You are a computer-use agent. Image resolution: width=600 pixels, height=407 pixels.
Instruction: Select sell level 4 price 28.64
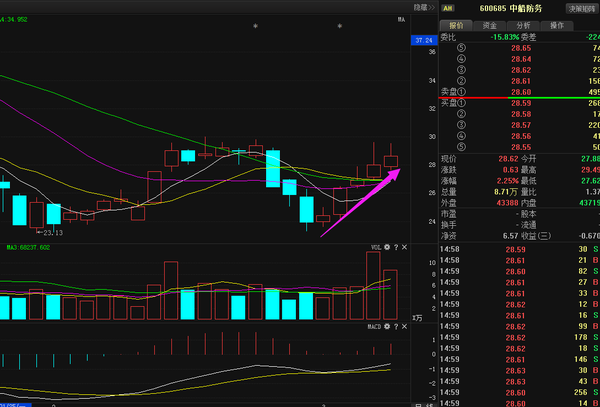521,59
